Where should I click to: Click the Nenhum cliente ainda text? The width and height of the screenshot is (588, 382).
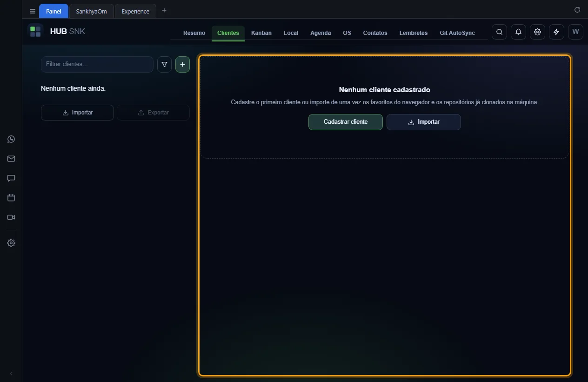pyautogui.click(x=73, y=88)
